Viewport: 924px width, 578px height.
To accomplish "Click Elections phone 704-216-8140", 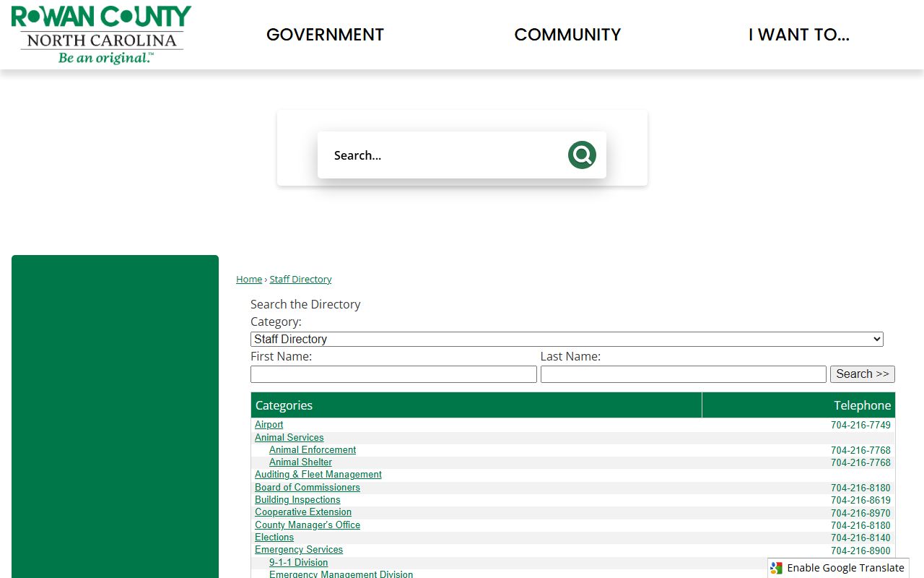I will [860, 538].
